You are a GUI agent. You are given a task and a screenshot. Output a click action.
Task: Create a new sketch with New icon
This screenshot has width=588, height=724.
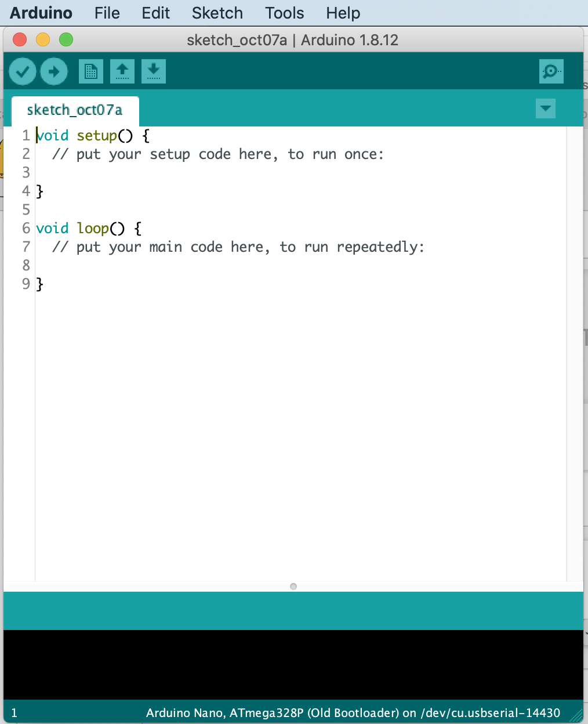point(91,71)
